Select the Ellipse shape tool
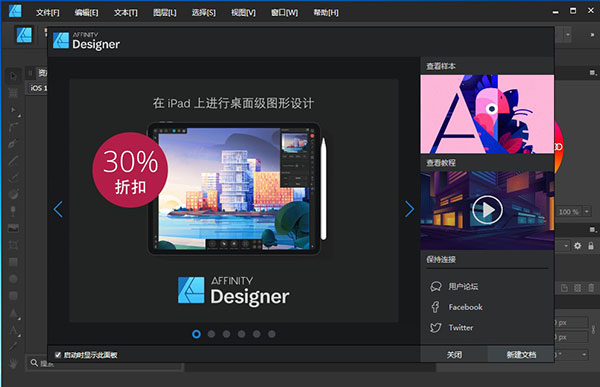The height and width of the screenshot is (387, 600). coord(13,279)
